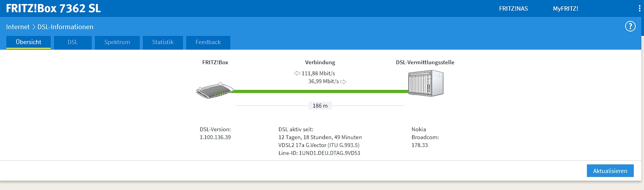Image resolution: width=644 pixels, height=190 pixels.
Task: Click the FRITZ!Box heading above router
Action: click(x=215, y=62)
